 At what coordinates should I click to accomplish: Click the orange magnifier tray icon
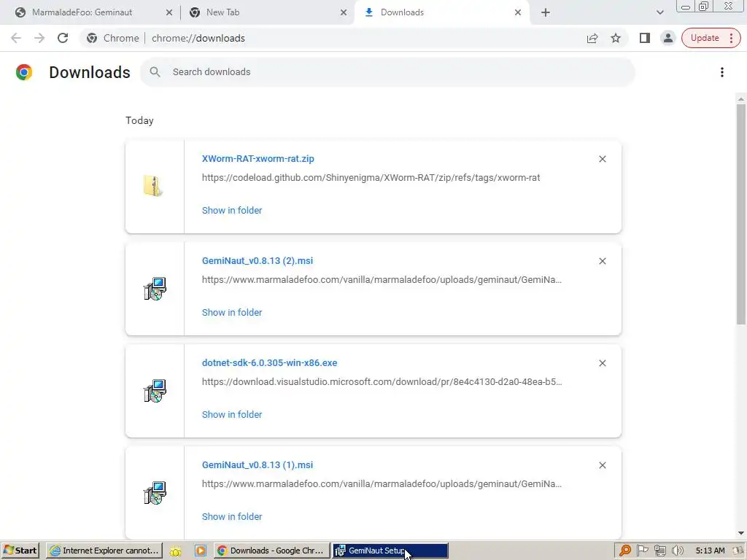coord(624,551)
